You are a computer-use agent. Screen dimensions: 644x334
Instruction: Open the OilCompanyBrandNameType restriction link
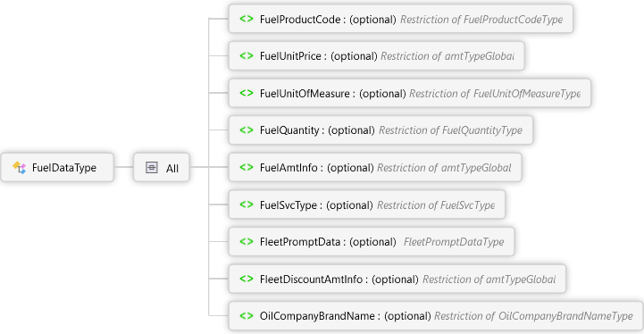533,316
